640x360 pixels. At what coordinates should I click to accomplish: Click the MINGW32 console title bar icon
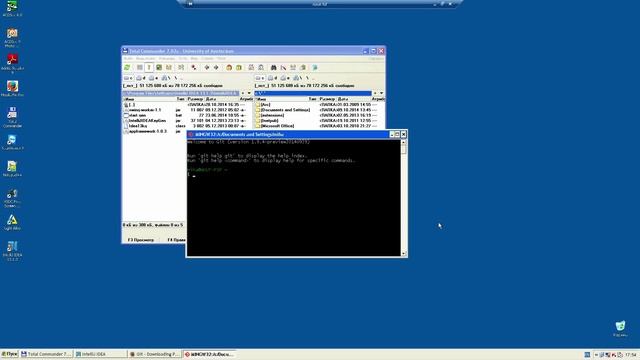[191, 134]
